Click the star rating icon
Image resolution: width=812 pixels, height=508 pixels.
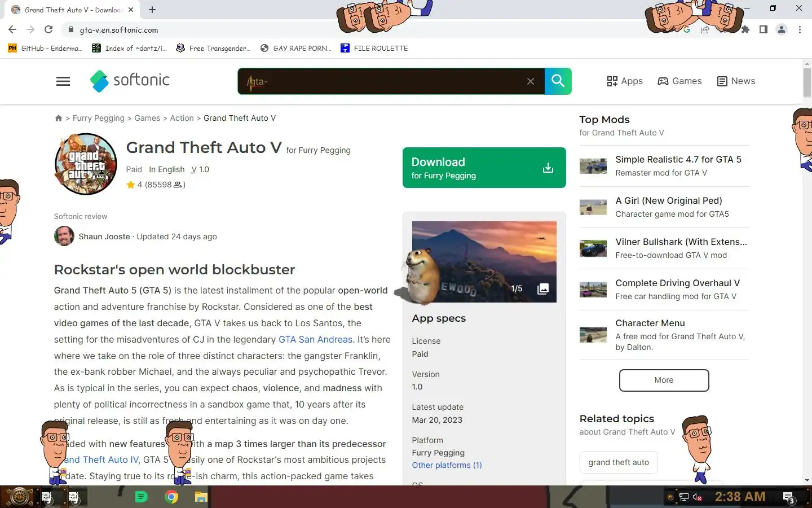click(131, 185)
